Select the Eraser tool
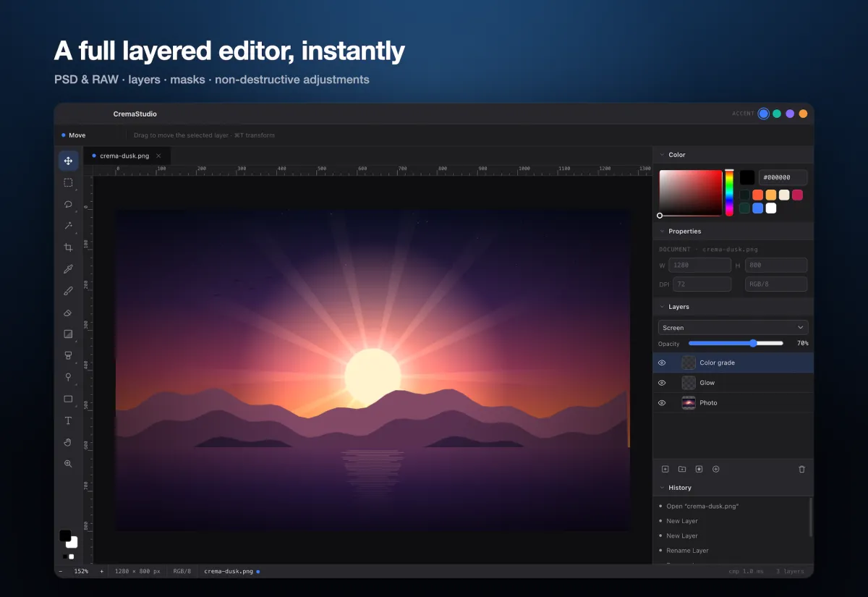Image resolution: width=868 pixels, height=597 pixels. click(x=68, y=313)
